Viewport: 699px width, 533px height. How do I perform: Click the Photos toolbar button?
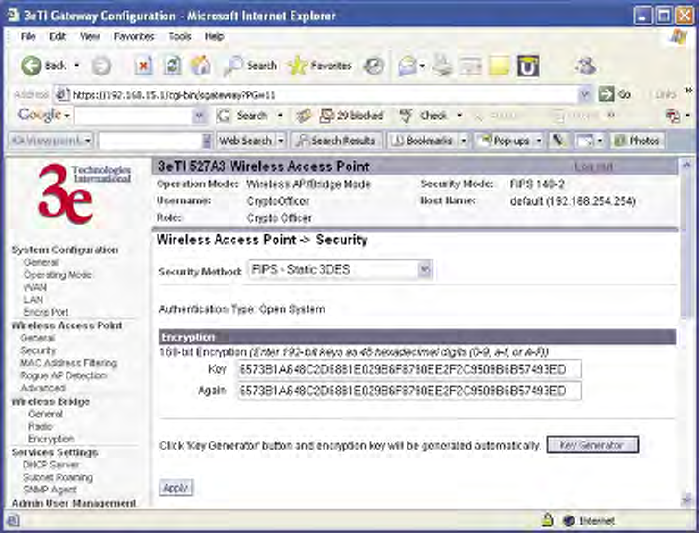coord(637,141)
